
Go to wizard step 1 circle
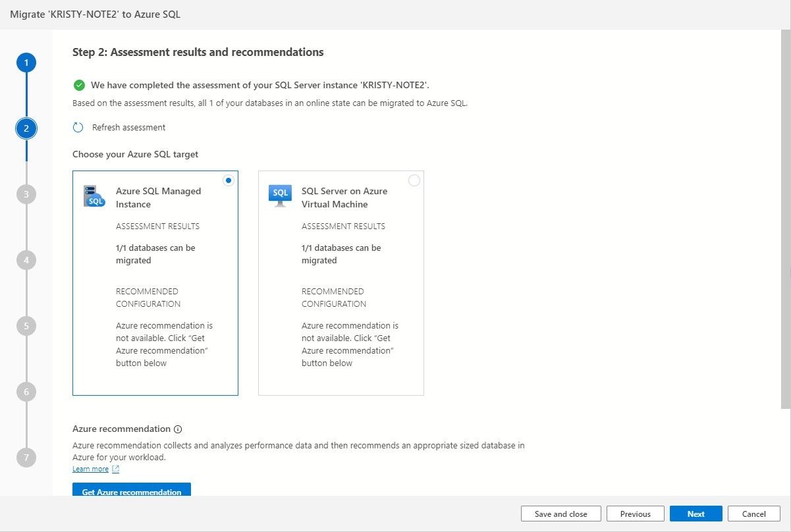pos(26,63)
